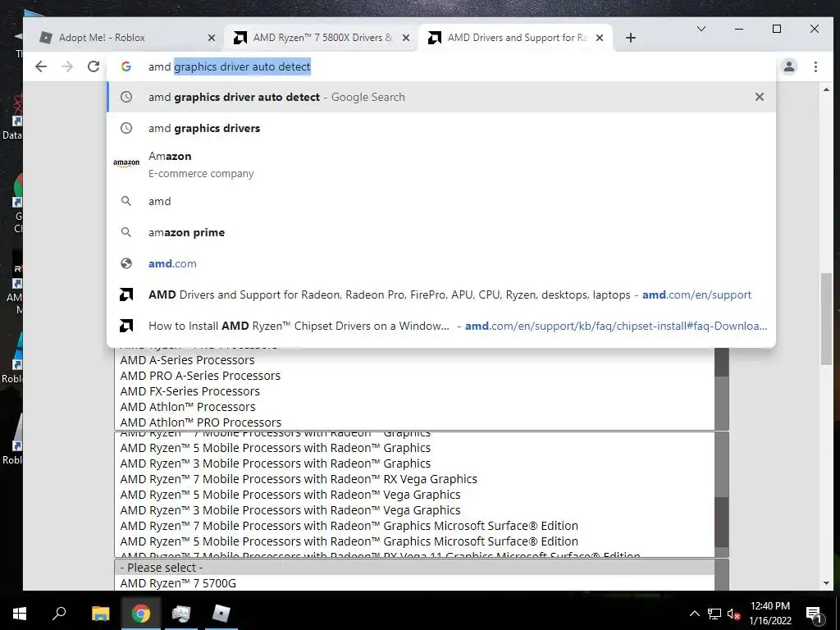Click clock icon beside 'amd graphics drivers'
The image size is (840, 630).
coord(126,128)
